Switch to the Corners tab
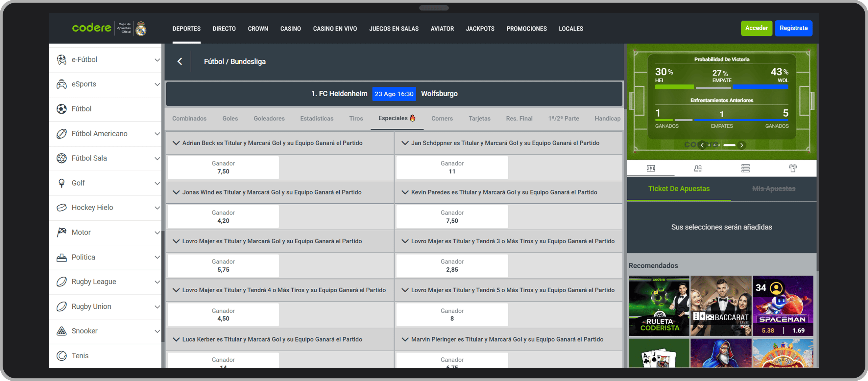The height and width of the screenshot is (381, 868). pos(442,119)
